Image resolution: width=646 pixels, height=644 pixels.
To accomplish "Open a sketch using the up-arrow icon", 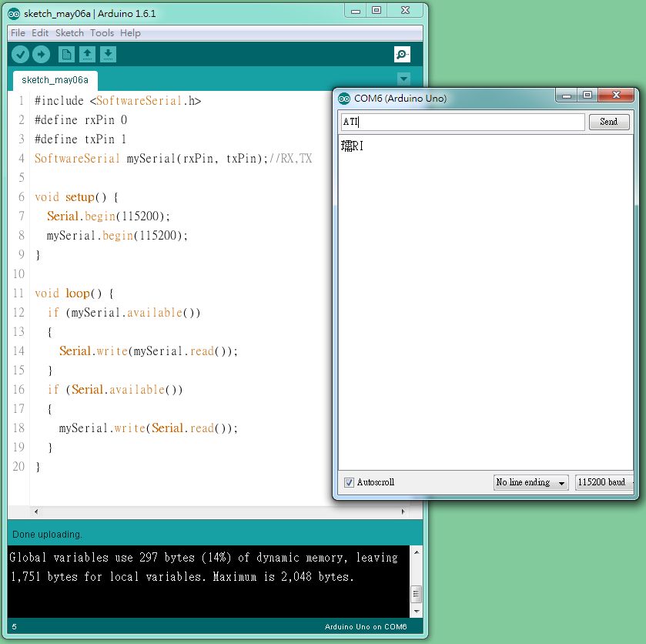I will click(87, 54).
